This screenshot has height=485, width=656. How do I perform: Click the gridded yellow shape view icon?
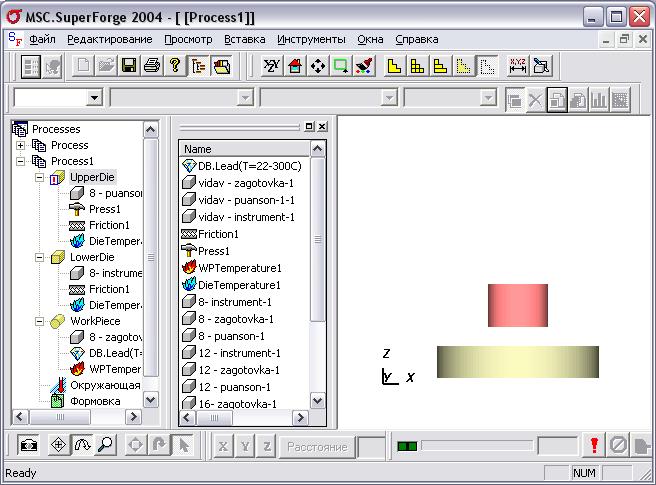click(417, 66)
